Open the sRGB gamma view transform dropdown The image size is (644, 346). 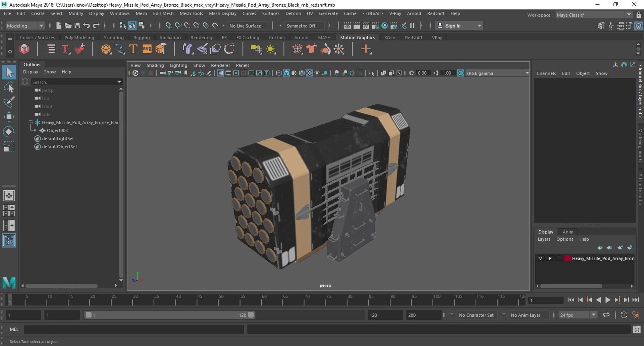[x=527, y=73]
